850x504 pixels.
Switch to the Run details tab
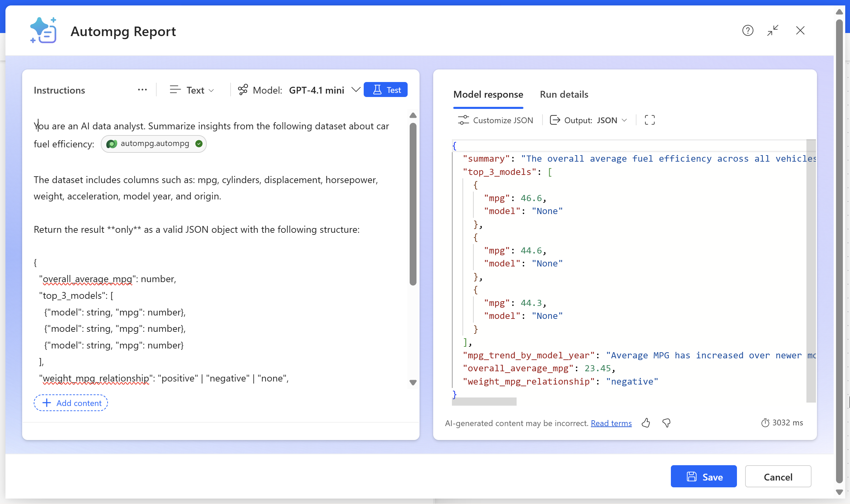click(564, 95)
